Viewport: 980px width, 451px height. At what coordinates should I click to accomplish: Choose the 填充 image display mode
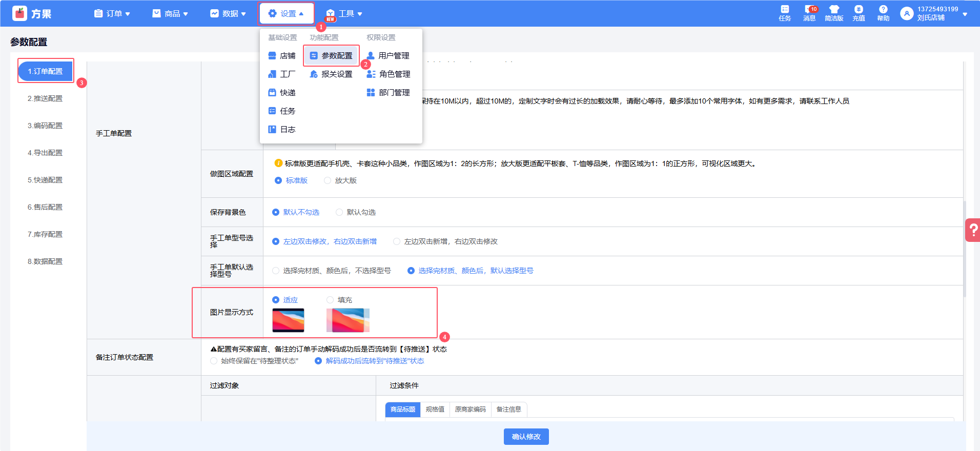[330, 300]
